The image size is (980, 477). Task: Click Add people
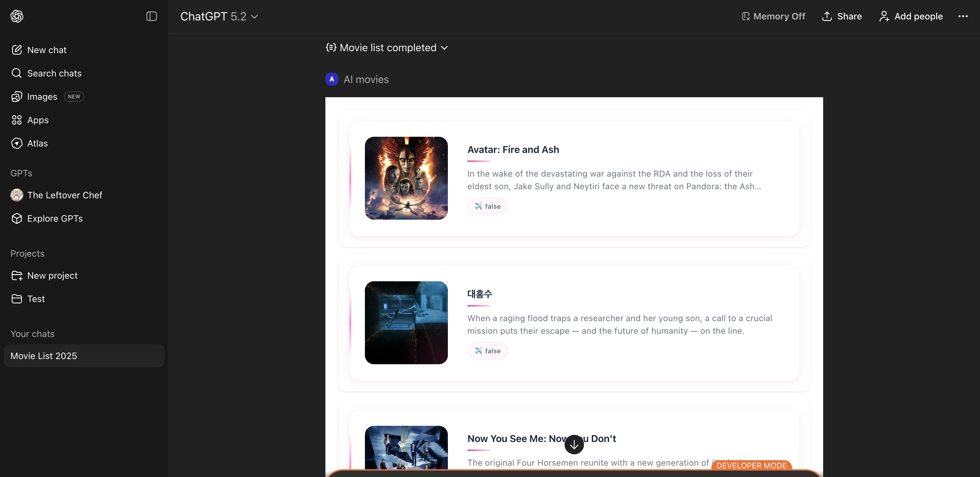(x=911, y=16)
